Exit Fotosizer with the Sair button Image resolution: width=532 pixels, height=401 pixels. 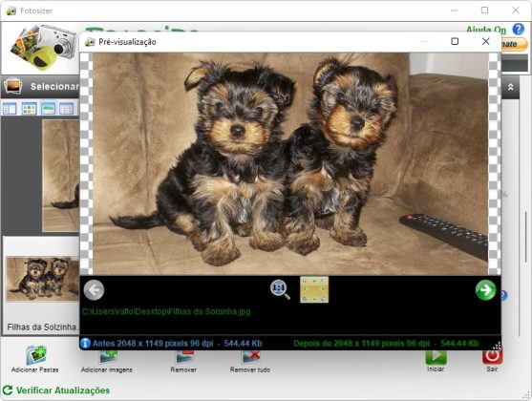(x=492, y=357)
